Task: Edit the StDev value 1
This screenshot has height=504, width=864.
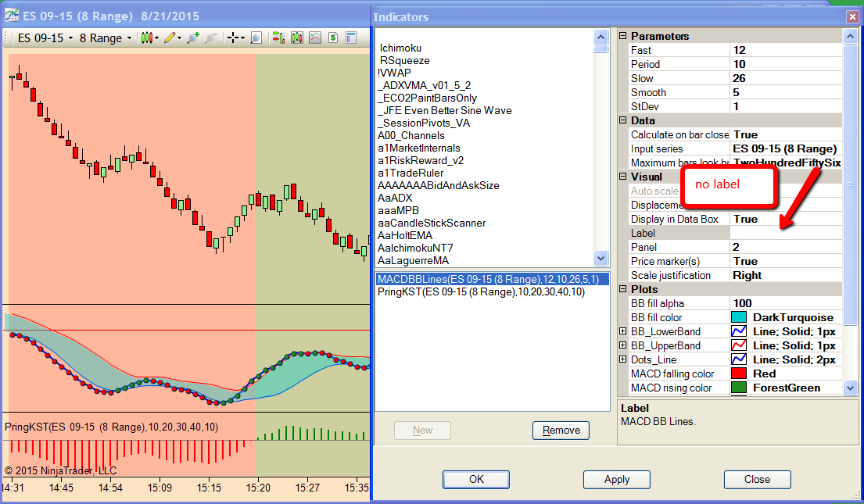Action: coord(786,106)
